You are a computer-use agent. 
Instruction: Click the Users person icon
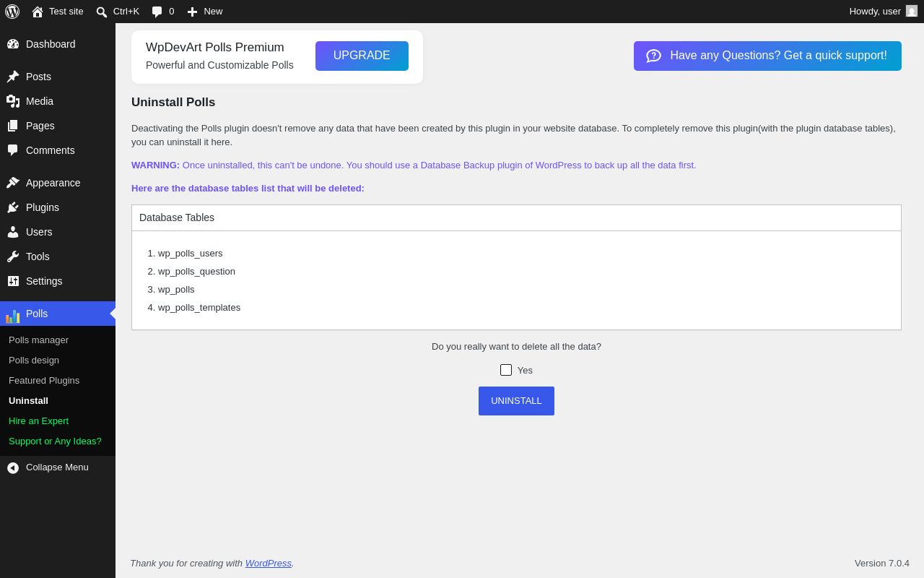[13, 232]
